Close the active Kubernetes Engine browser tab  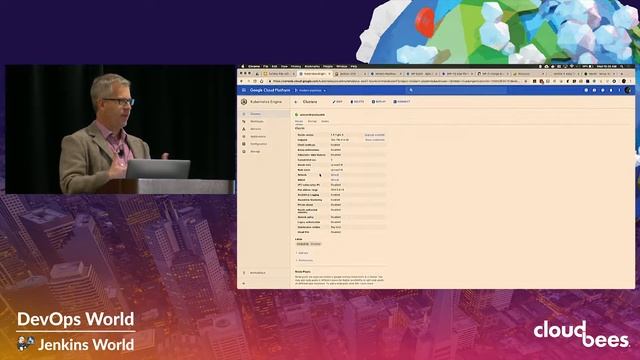pyautogui.click(x=329, y=74)
